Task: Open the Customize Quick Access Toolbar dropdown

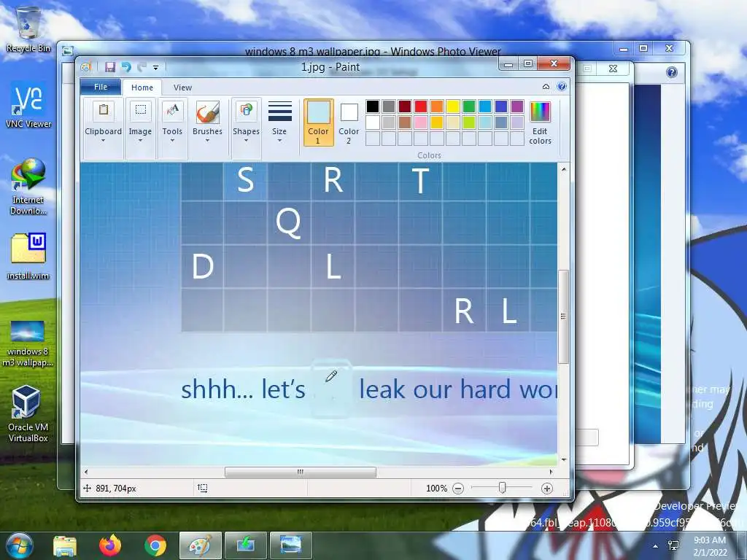Action: pyautogui.click(x=155, y=68)
